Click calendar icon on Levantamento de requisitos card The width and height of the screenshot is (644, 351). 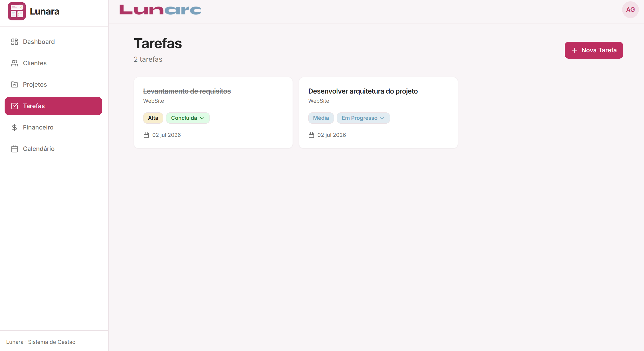[146, 135]
